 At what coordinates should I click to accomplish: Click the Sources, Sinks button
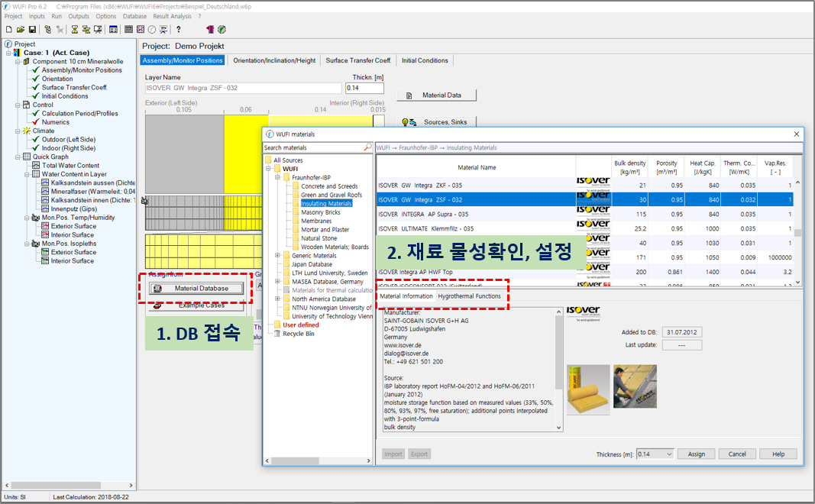[x=436, y=122]
